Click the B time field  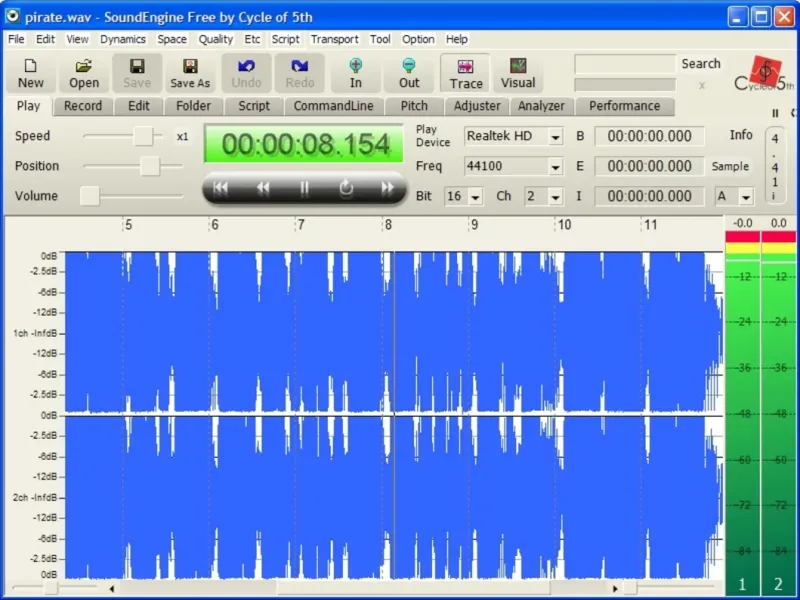[x=649, y=136]
